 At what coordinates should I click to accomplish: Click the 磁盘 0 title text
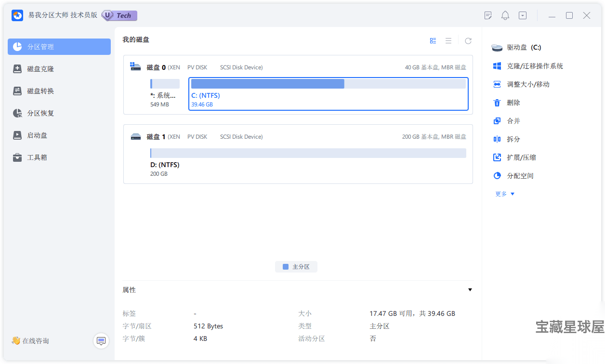[x=156, y=67]
